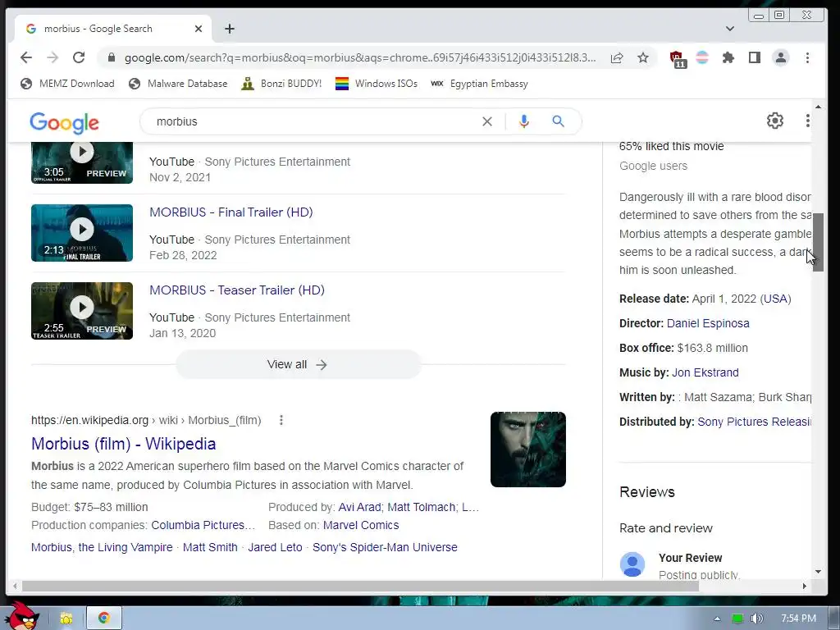This screenshot has width=840, height=630.
Task: Play the Teaser Trailer video thumbnail
Action: click(82, 311)
